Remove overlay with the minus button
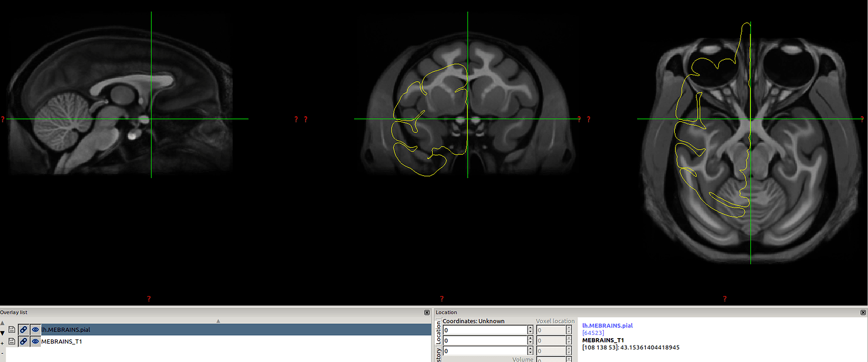This screenshot has height=362, width=868. click(x=3, y=353)
